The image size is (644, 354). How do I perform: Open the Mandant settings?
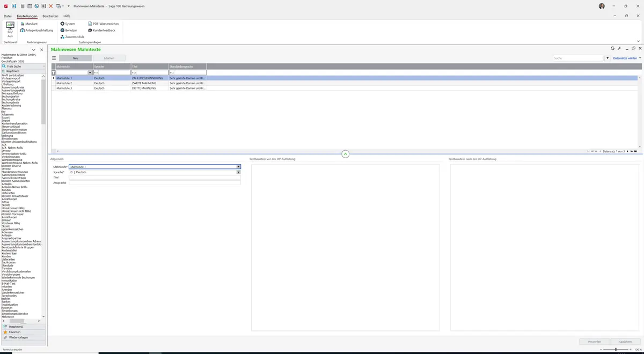(x=29, y=24)
